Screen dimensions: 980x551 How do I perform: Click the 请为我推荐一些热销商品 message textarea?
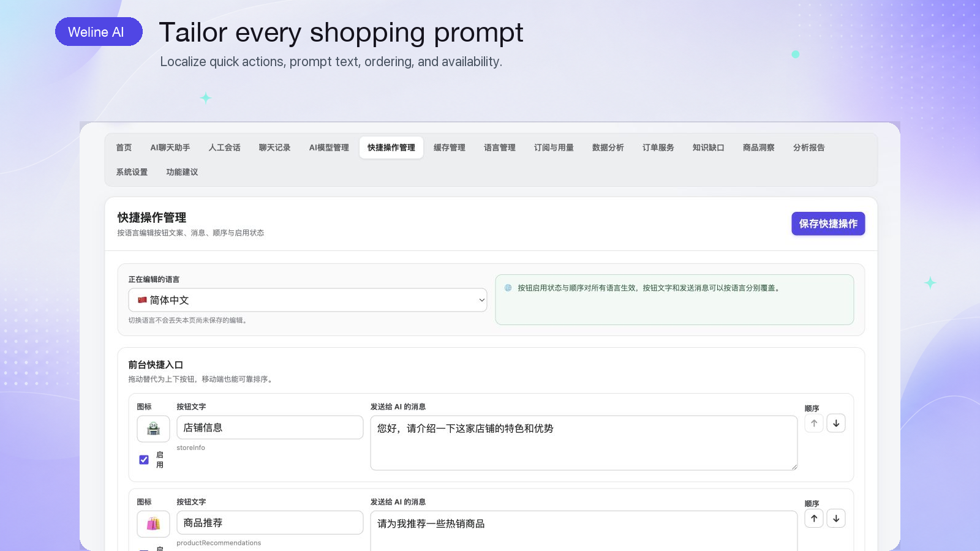pos(584,531)
